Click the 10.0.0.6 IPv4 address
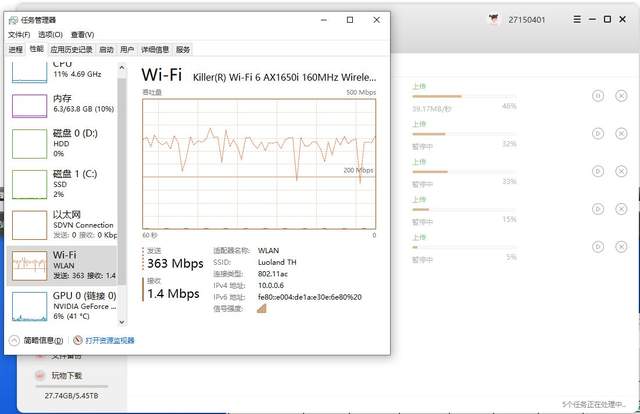This screenshot has width=640, height=414. pyautogui.click(x=271, y=285)
